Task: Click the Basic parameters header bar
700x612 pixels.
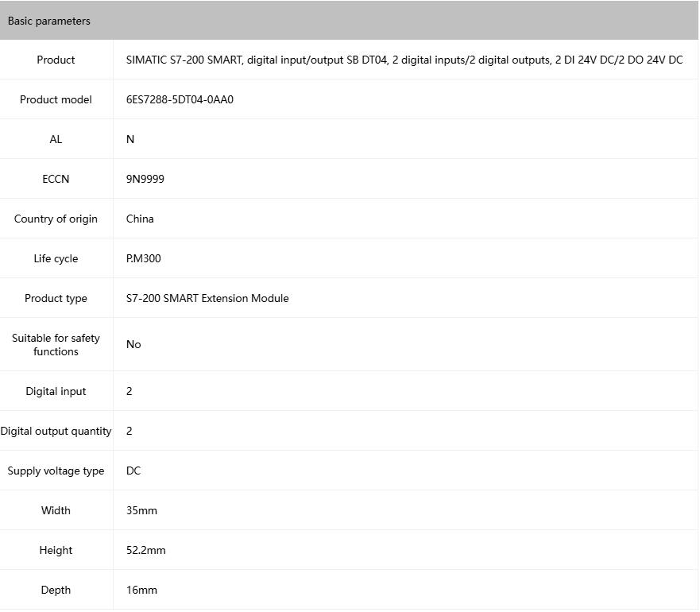Action: click(349, 21)
